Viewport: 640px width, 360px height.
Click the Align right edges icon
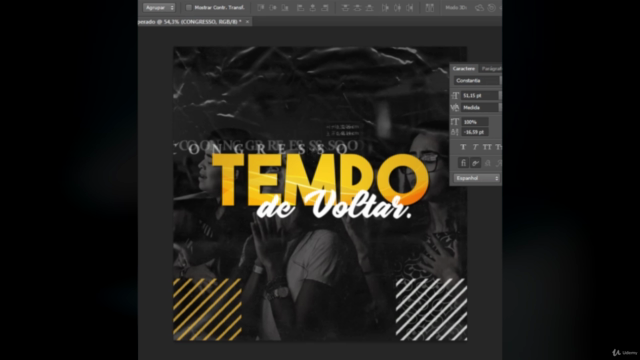coord(325,8)
